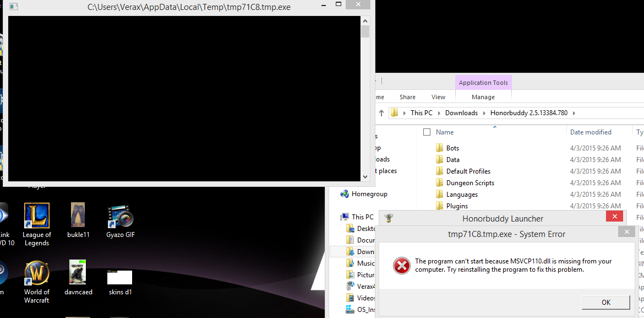Open the Share ribbon tab
644x318 pixels.
[x=407, y=97]
